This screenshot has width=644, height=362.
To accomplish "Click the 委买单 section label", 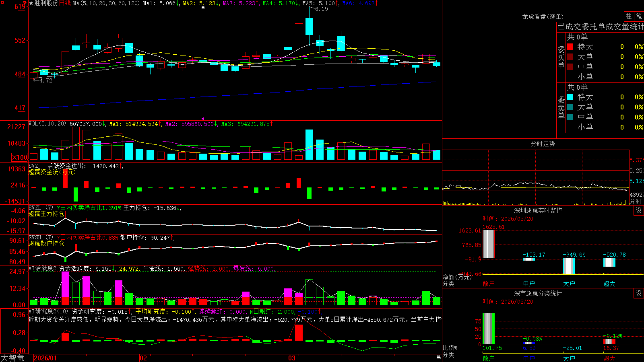I will [x=561, y=57].
